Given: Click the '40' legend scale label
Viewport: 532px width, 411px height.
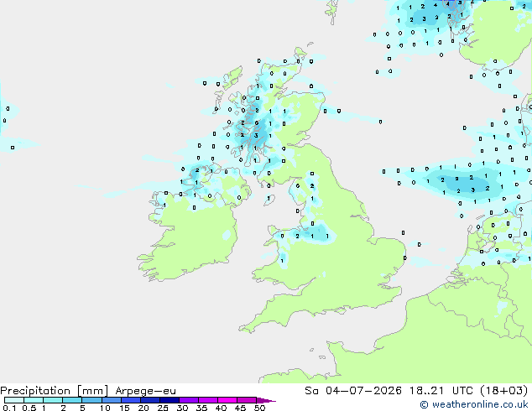Looking at the screenshot, I should pyautogui.click(x=221, y=408).
